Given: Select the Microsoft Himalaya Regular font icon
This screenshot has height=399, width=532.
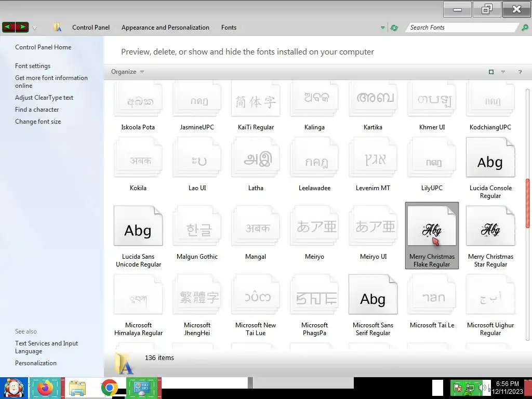Looking at the screenshot, I should (138, 295).
